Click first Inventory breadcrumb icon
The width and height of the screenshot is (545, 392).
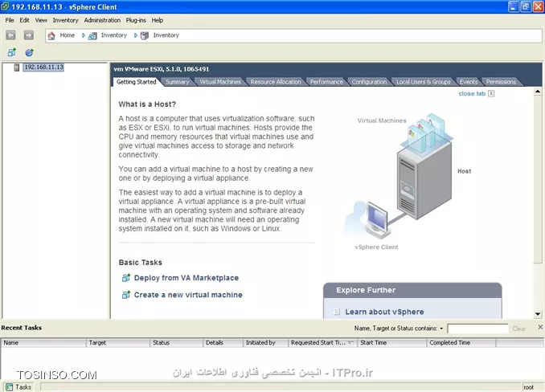click(x=92, y=35)
